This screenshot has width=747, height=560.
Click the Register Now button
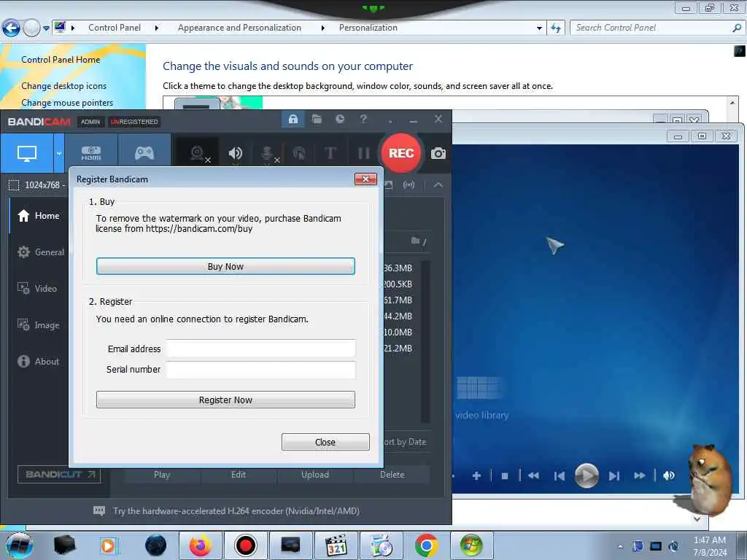(x=225, y=400)
